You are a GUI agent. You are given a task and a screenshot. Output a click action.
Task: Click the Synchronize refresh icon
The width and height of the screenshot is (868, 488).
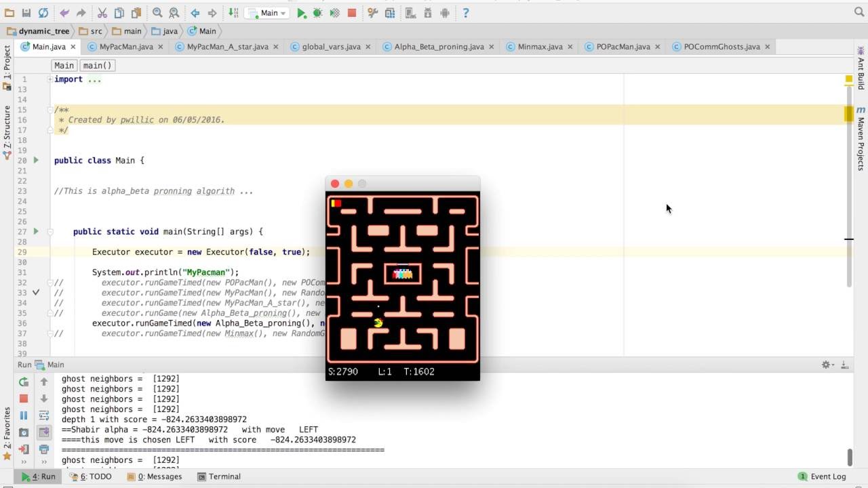43,13
